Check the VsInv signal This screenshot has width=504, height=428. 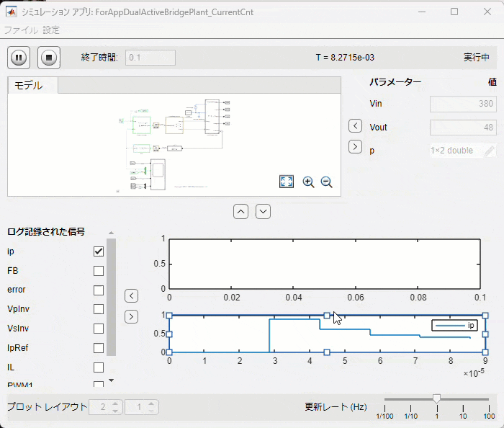(x=99, y=329)
